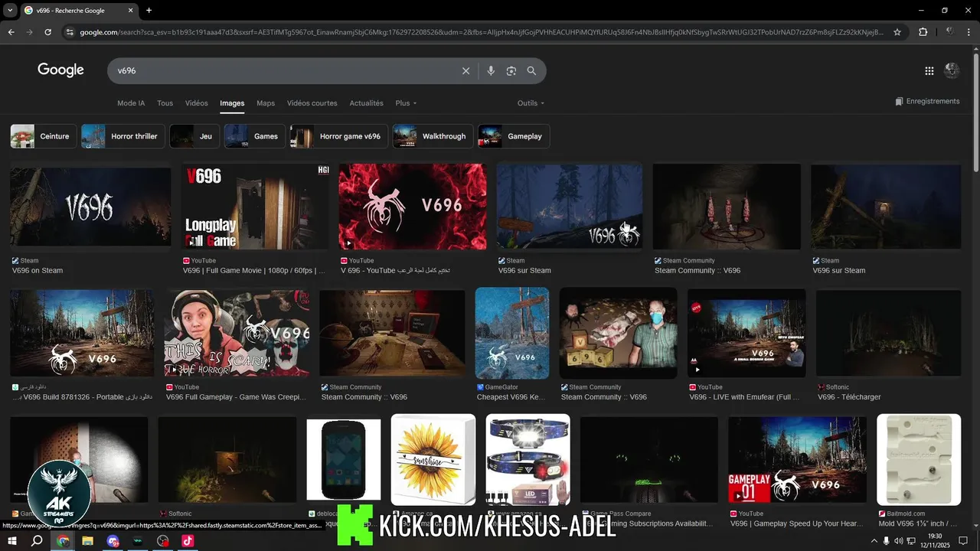Image resolution: width=980 pixels, height=551 pixels.
Task: Open TikTok app from taskbar
Action: click(x=188, y=540)
